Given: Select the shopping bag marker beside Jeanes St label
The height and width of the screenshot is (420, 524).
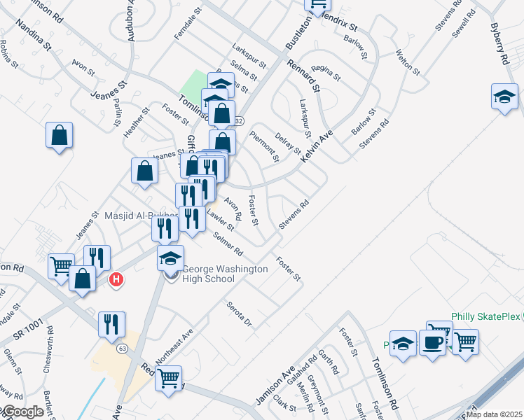Looking at the screenshot, I should pyautogui.click(x=144, y=174).
